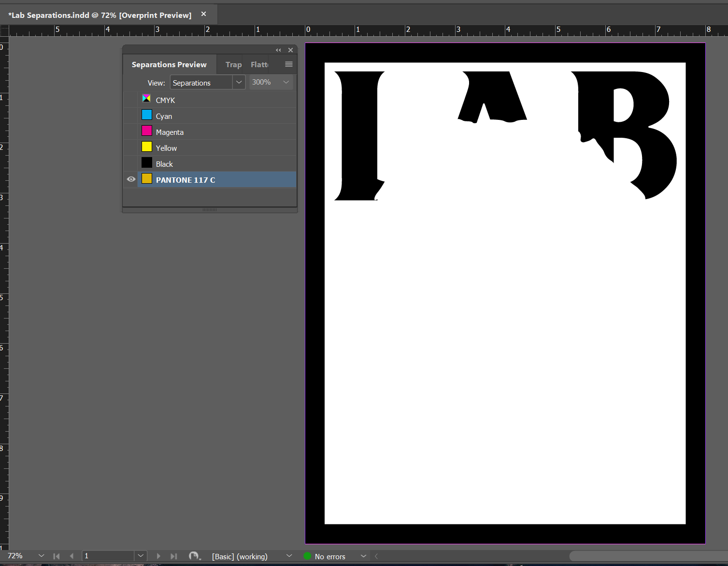Click the CMYK composite color icon
728x566 pixels.
point(146,99)
